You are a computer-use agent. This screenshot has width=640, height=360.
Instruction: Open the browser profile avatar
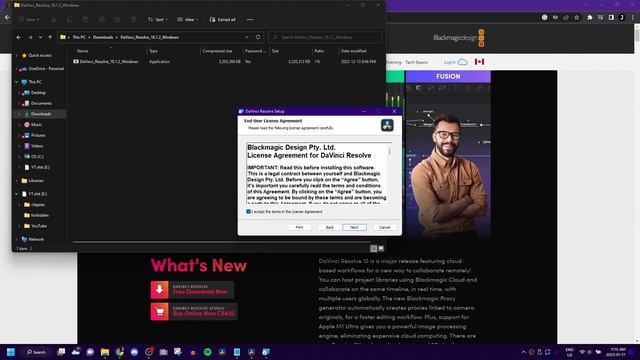[x=622, y=18]
